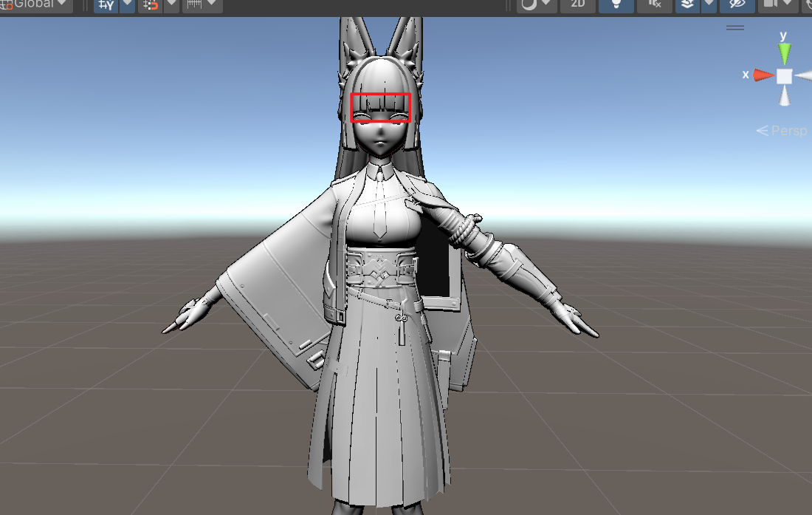812x515 pixels.
Task: Toggle hidden objects eye-slash visibility
Action: click(x=737, y=4)
